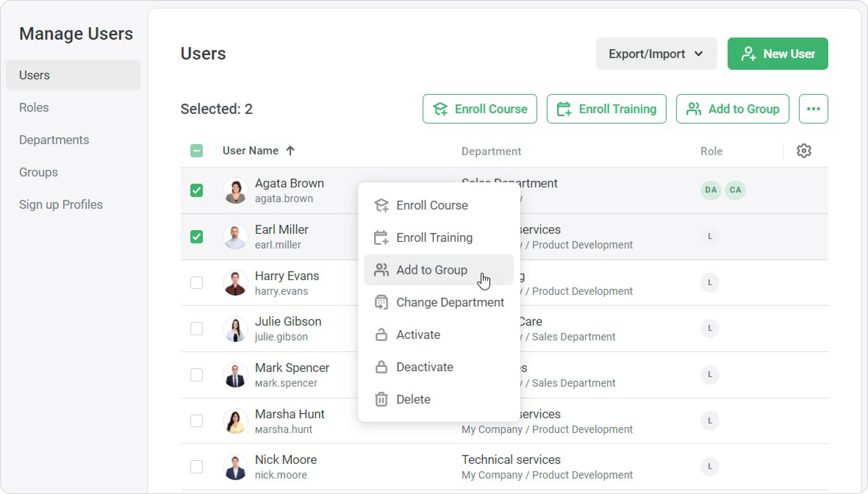Click the CA role badge for Agata Brown

735,190
